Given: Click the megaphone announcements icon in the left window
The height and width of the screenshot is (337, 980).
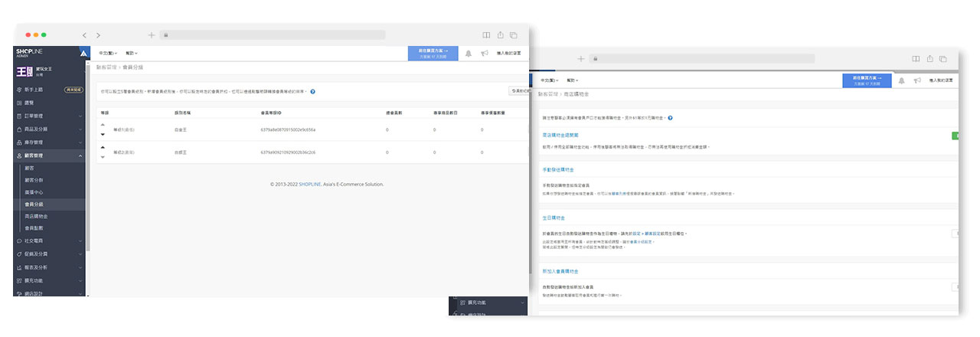Looking at the screenshot, I should point(484,54).
